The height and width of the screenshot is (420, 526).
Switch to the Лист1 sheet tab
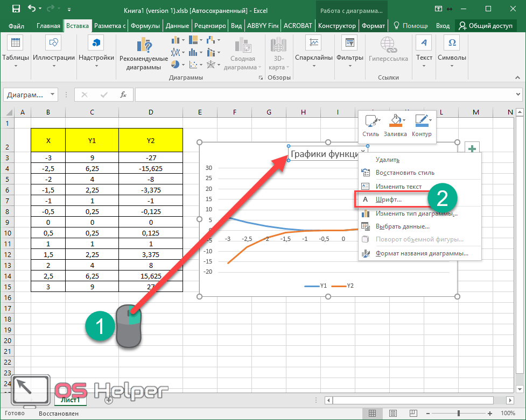click(70, 400)
